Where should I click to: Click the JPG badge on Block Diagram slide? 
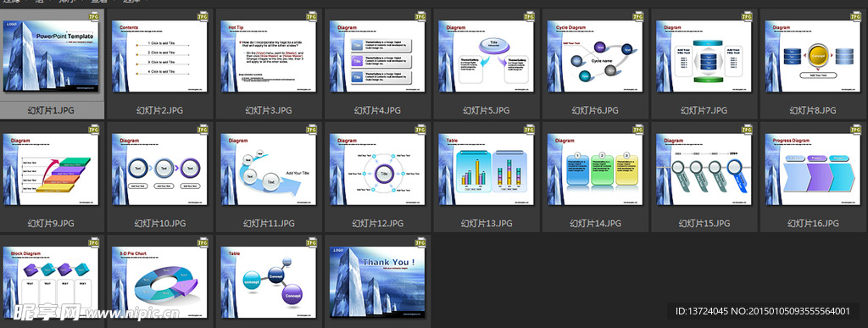coord(94,242)
